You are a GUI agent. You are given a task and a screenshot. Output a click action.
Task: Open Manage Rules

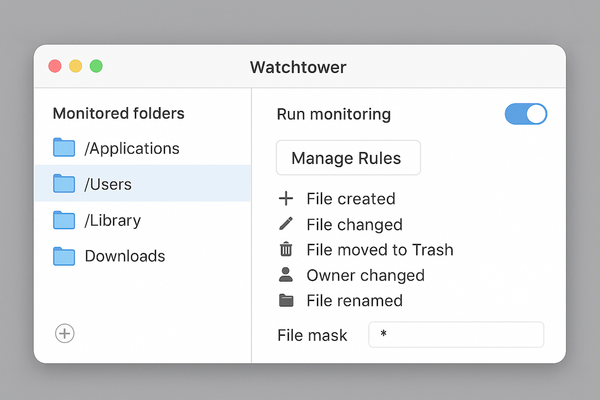coord(347,158)
